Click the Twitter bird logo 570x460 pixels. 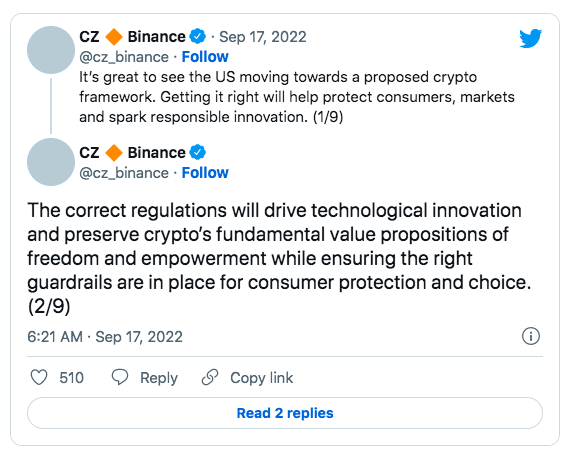point(530,38)
